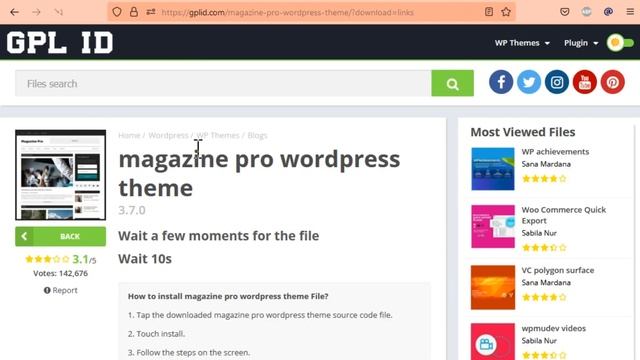Open Wordpress breadcrumb link
The height and width of the screenshot is (360, 640).
(x=168, y=136)
